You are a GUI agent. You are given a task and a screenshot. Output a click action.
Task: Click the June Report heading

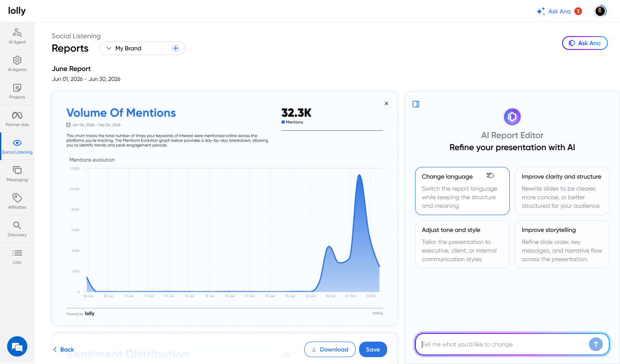point(71,69)
